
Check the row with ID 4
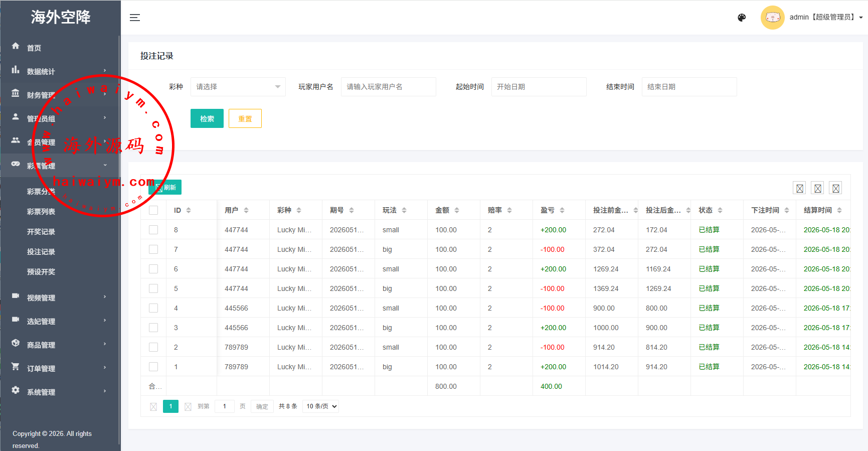pos(153,308)
